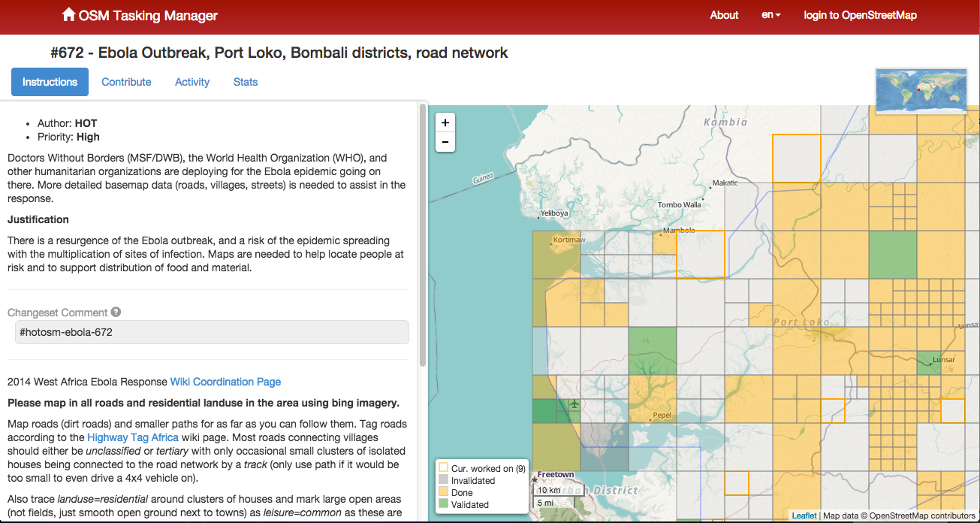Image resolution: width=980 pixels, height=523 pixels.
Task: Zoom in on the map
Action: 445,122
